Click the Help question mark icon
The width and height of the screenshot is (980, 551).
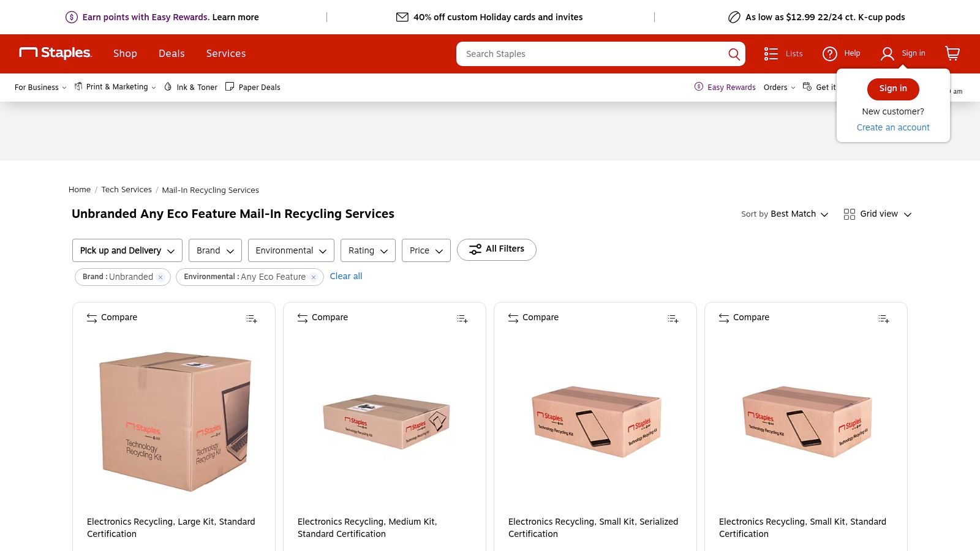coord(829,54)
